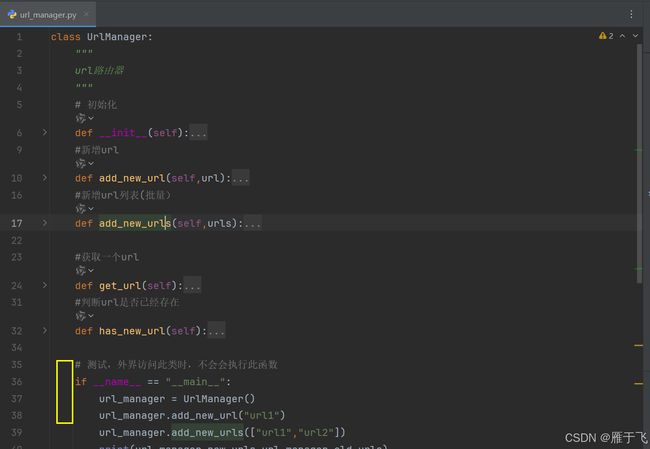The image size is (650, 449).
Task: Click the yellow warning stripe mark near line 34
Action: pos(638,345)
